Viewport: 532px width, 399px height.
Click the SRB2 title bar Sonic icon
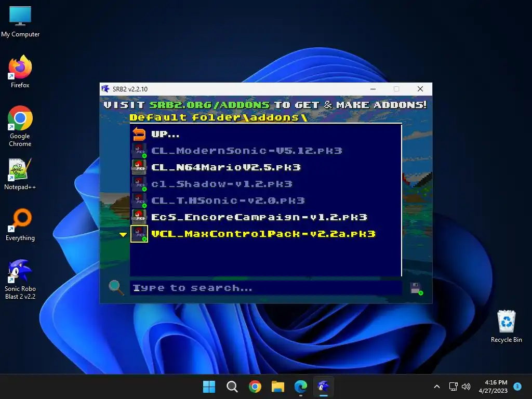pos(105,89)
